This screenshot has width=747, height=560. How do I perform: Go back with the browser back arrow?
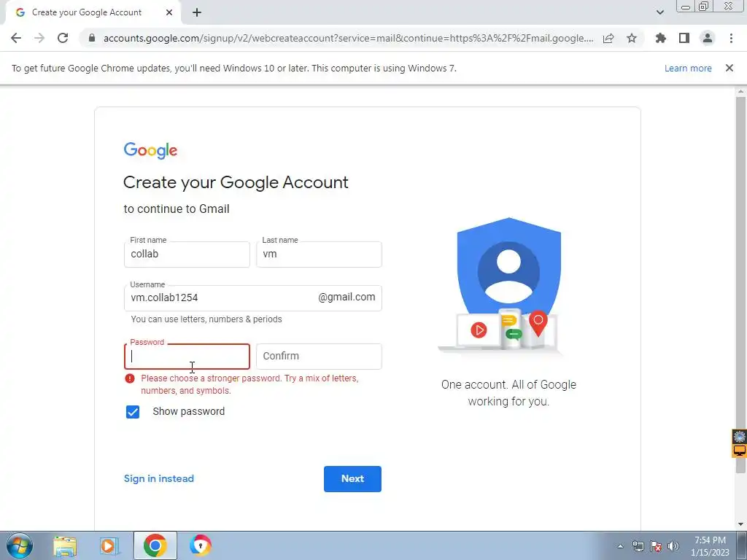16,38
